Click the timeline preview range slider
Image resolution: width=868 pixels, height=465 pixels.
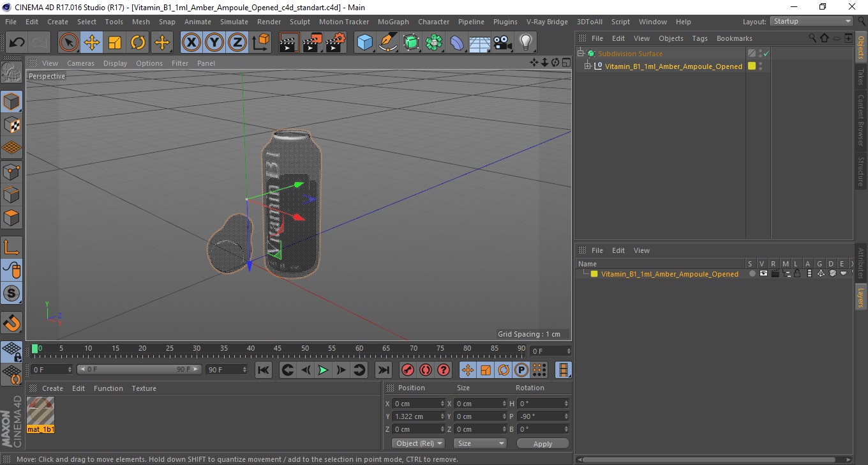139,370
